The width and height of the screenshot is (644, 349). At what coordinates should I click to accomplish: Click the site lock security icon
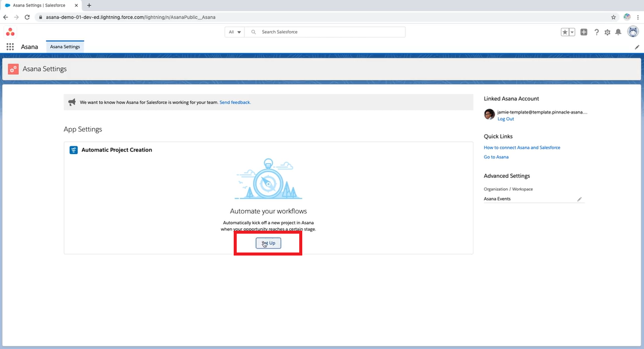(40, 17)
